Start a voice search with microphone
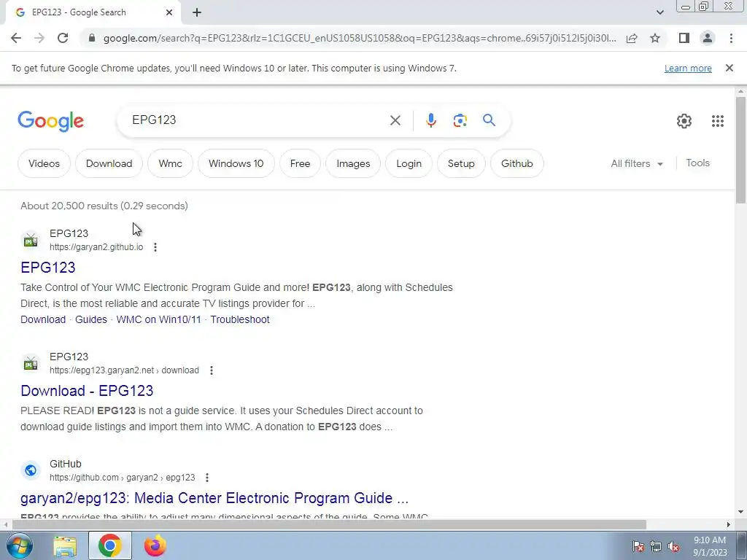747x560 pixels. tap(430, 120)
